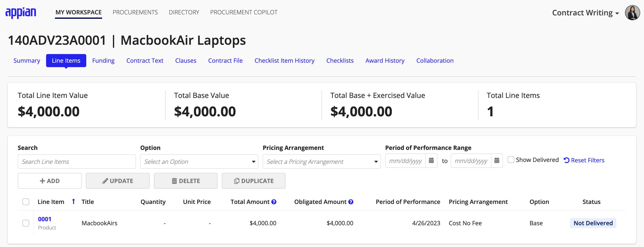Click the Obligated Amount help icon
644x247 pixels.
pos(351,202)
